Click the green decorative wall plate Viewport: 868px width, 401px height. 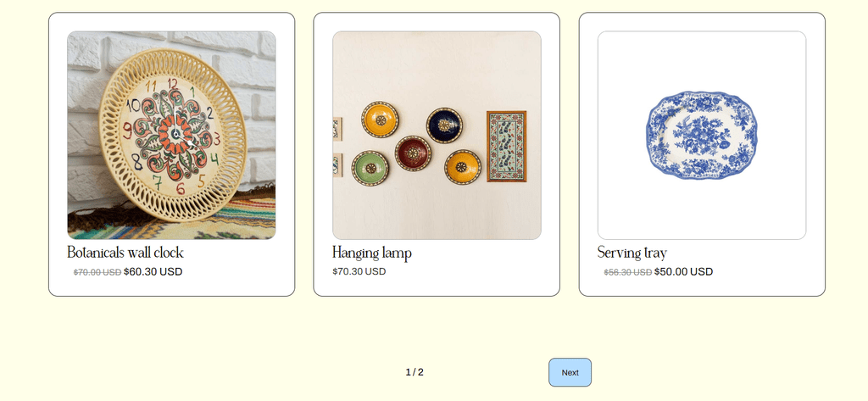click(370, 168)
